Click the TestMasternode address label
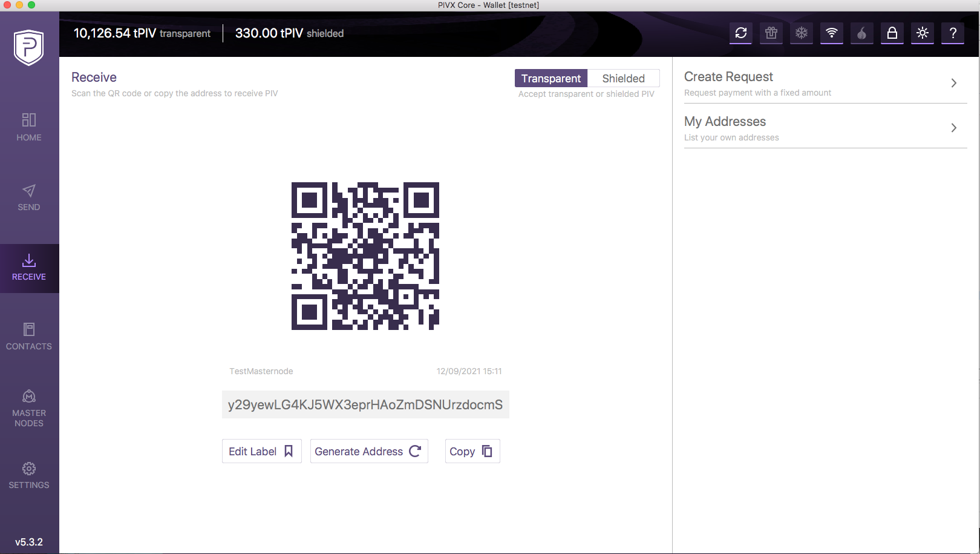Viewport: 980px width, 554px height. point(261,371)
